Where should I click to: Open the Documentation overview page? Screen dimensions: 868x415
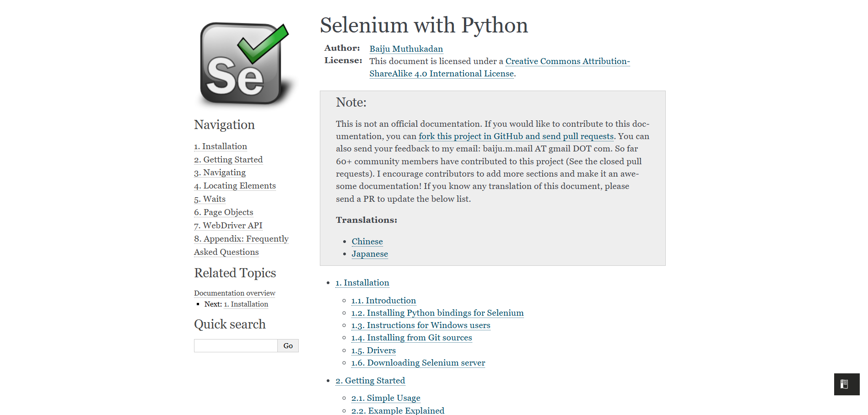pyautogui.click(x=234, y=293)
